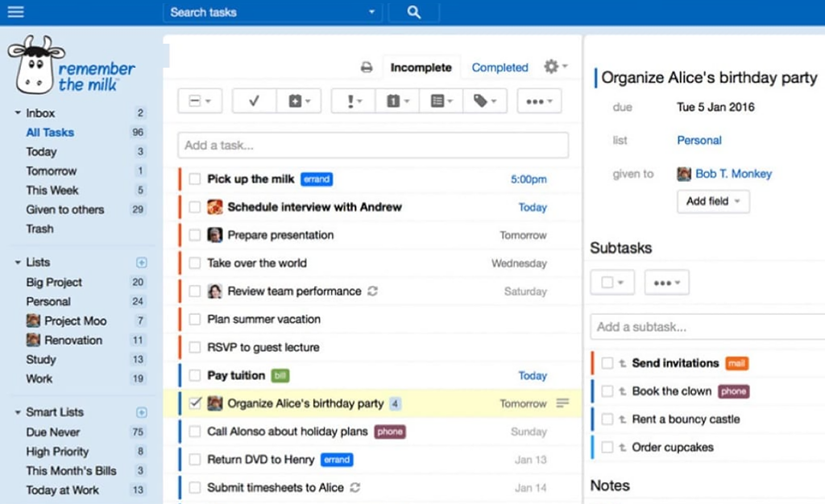Image resolution: width=825 pixels, height=504 pixels.
Task: Click the phone tag on Call Alonso
Action: tap(390, 432)
